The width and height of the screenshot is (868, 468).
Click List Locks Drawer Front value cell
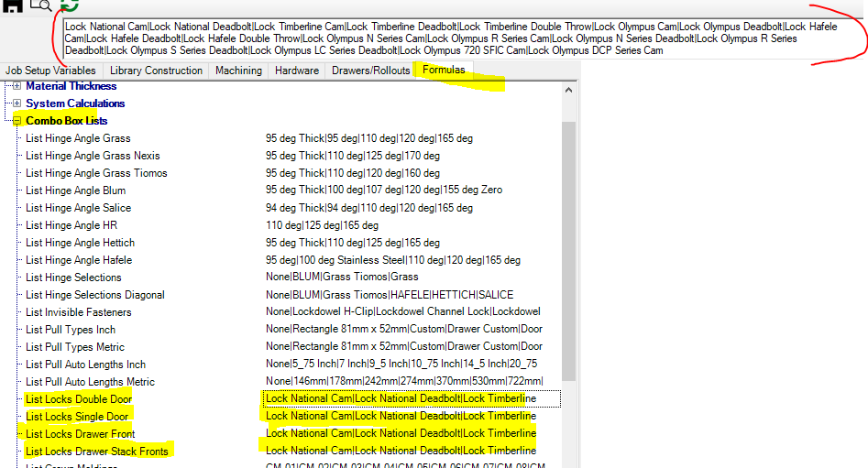point(401,433)
